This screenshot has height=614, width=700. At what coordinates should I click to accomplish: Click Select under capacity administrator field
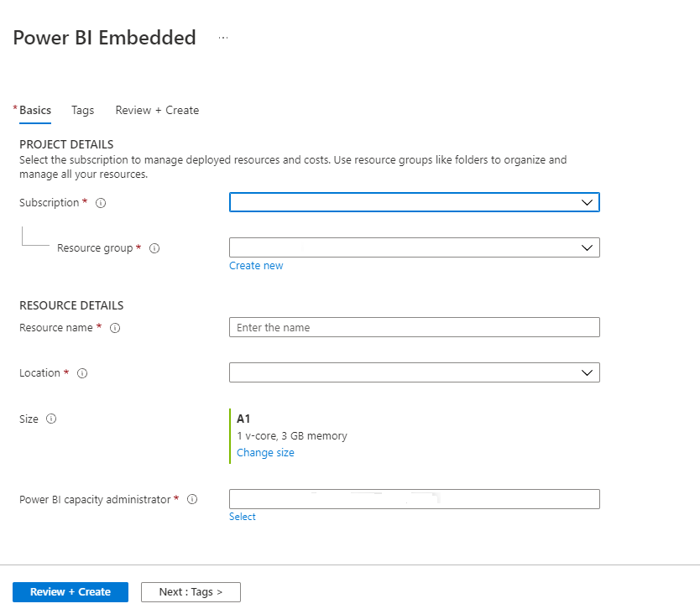242,516
